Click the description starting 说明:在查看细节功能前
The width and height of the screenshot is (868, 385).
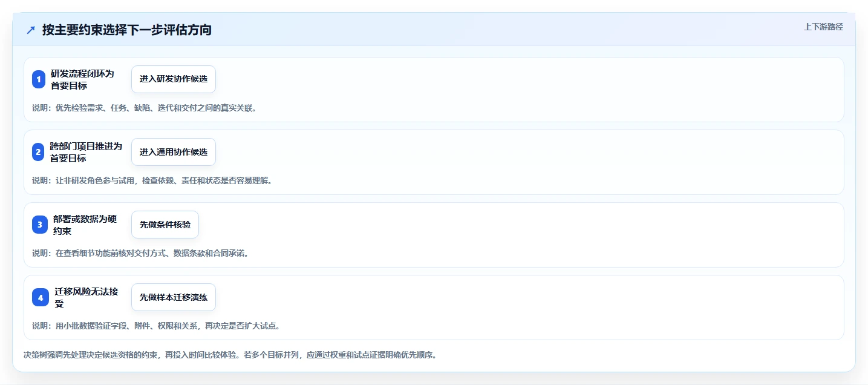[x=140, y=253]
